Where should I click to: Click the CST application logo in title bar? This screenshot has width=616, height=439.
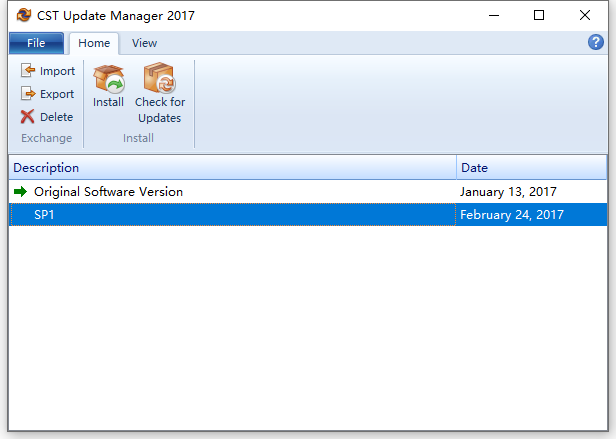coord(24,15)
